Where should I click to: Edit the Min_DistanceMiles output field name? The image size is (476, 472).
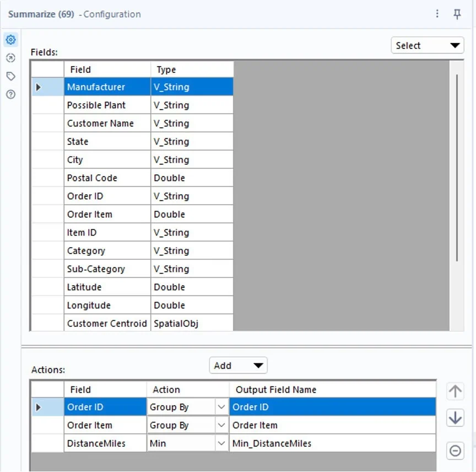[331, 443]
